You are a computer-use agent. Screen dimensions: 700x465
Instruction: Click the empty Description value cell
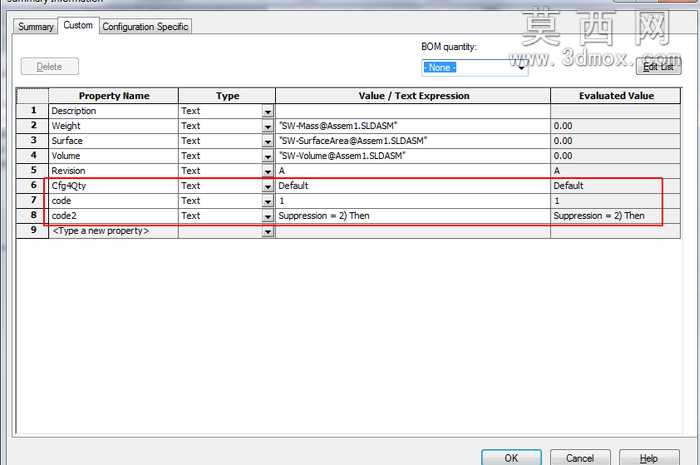tap(413, 111)
